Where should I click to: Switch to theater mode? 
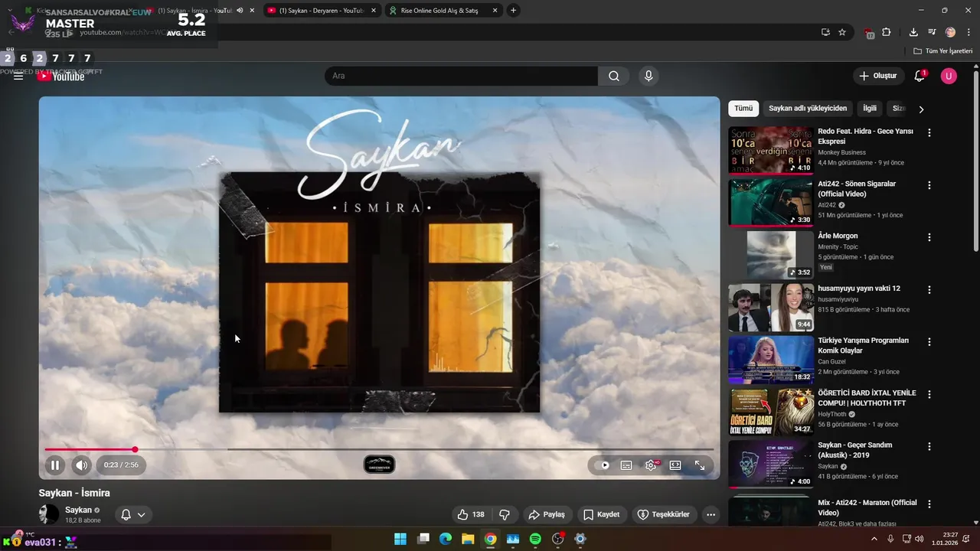(x=675, y=465)
